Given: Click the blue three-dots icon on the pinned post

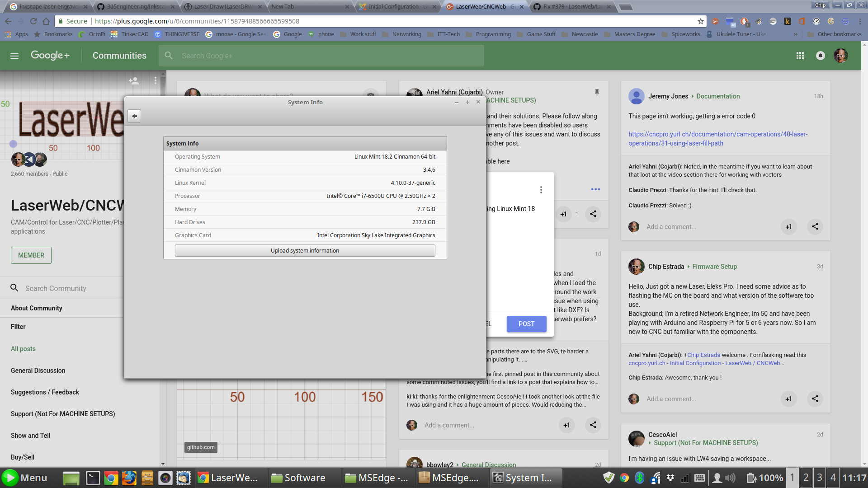Looking at the screenshot, I should coord(595,189).
